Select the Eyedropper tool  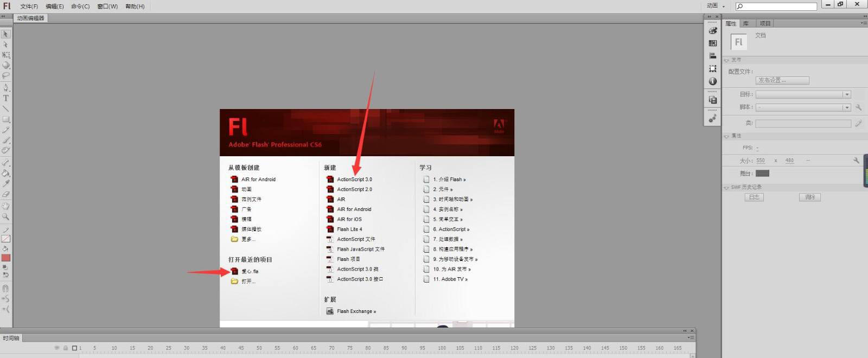(5, 183)
